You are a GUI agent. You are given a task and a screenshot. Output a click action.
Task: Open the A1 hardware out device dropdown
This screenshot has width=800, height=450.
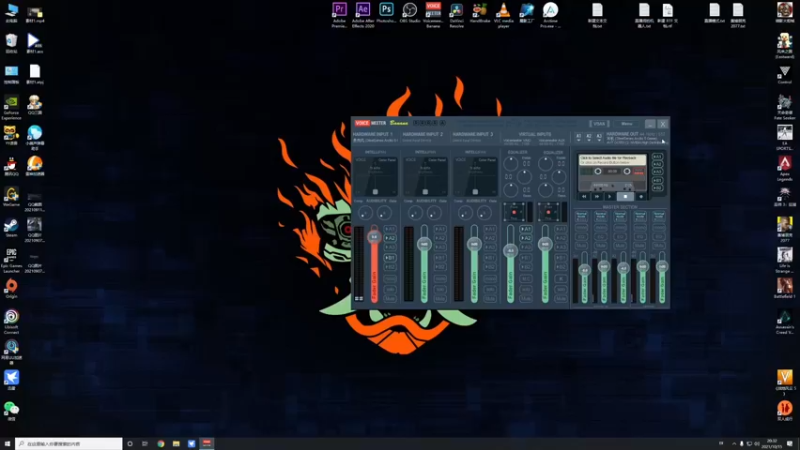579,137
